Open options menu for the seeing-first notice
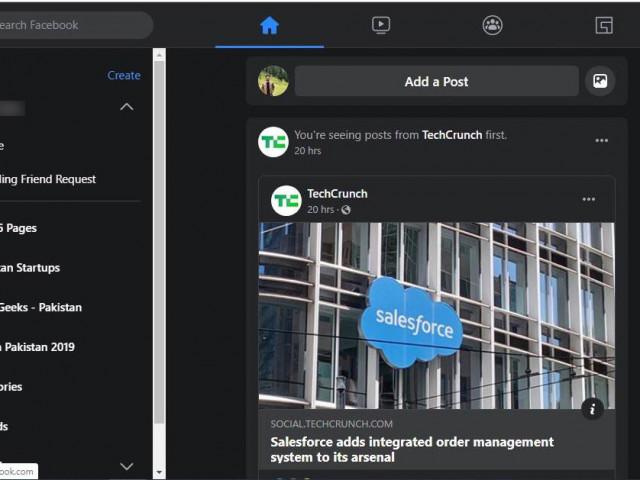This screenshot has height=480, width=640. point(602,140)
